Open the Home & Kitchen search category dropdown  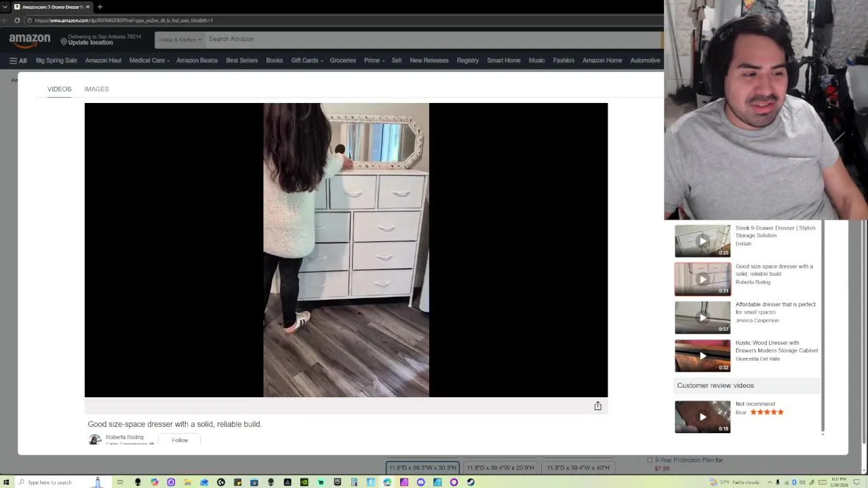[180, 40]
